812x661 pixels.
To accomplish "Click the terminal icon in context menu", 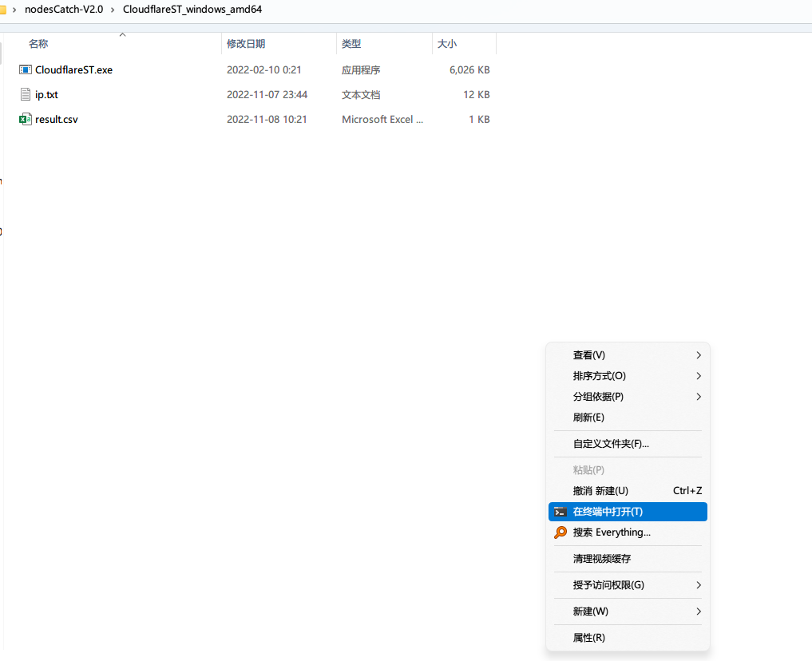I will click(x=560, y=512).
